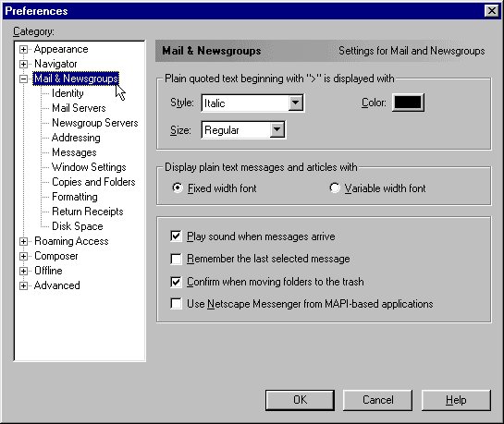Expand the Appearance category
The width and height of the screenshot is (504, 424).
23,50
